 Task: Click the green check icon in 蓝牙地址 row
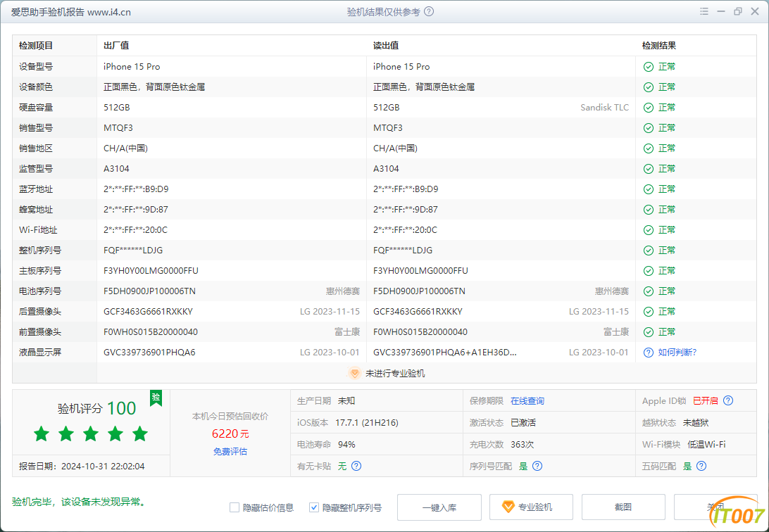649,189
